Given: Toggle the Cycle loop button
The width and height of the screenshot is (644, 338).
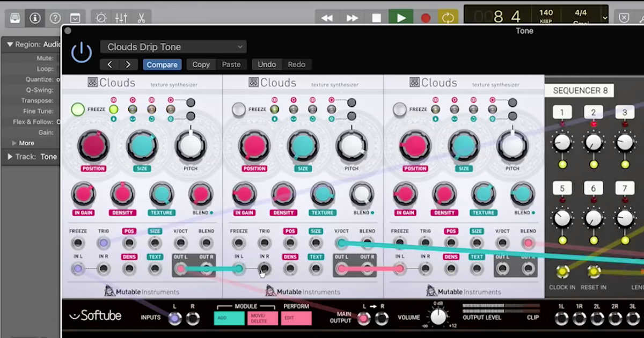Looking at the screenshot, I should [448, 18].
